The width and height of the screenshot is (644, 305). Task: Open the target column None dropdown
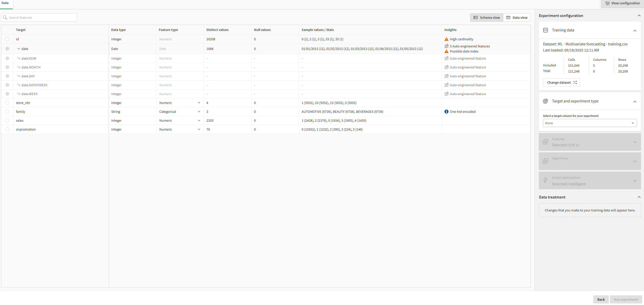[590, 123]
